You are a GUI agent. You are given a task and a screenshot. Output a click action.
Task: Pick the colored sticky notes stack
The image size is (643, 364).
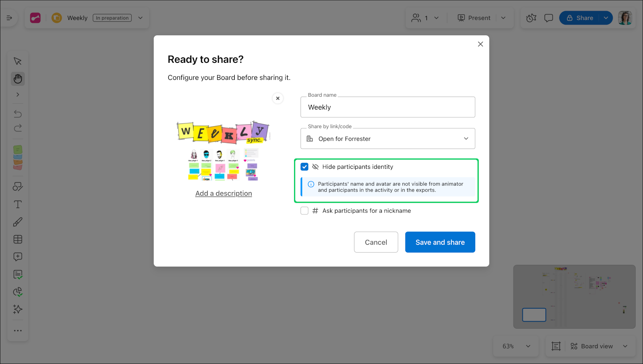pos(18,157)
